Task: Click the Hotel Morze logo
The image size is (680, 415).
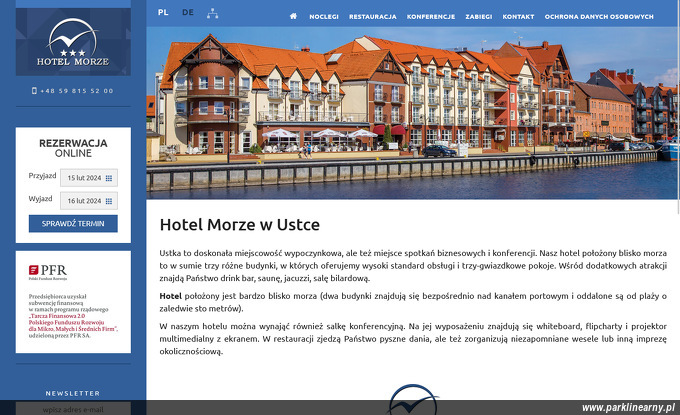Action: point(73,42)
